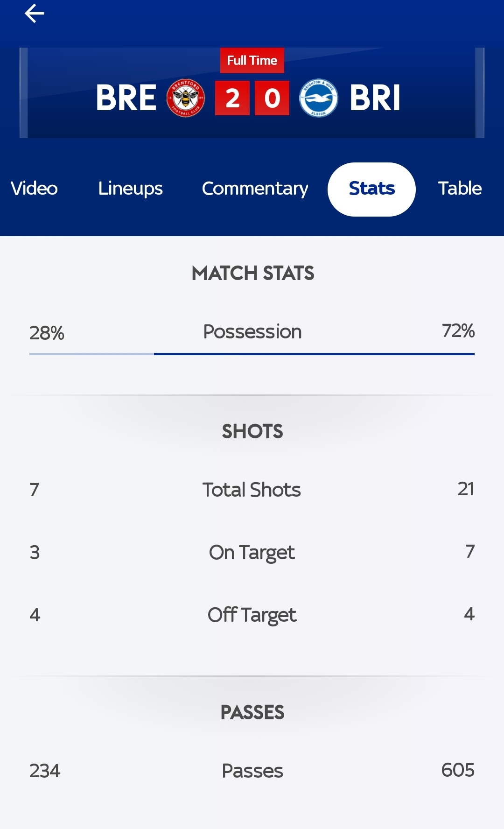The height and width of the screenshot is (829, 504).
Task: Tap the Possession bar's 28% segment
Action: 91,354
